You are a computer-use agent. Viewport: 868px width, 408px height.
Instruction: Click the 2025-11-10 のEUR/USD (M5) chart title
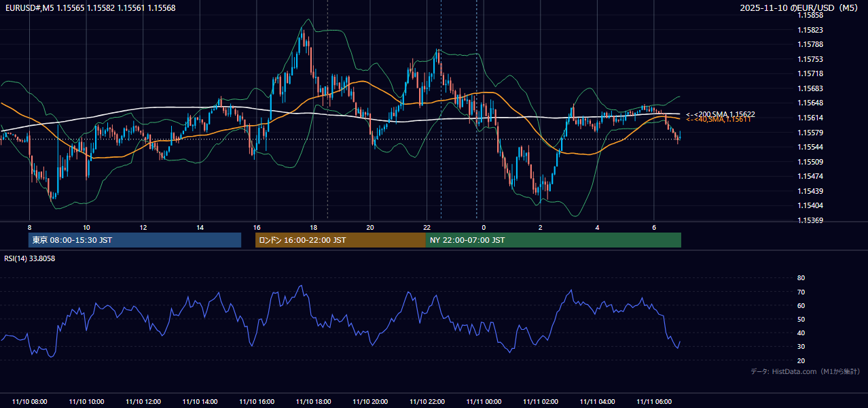(800, 8)
